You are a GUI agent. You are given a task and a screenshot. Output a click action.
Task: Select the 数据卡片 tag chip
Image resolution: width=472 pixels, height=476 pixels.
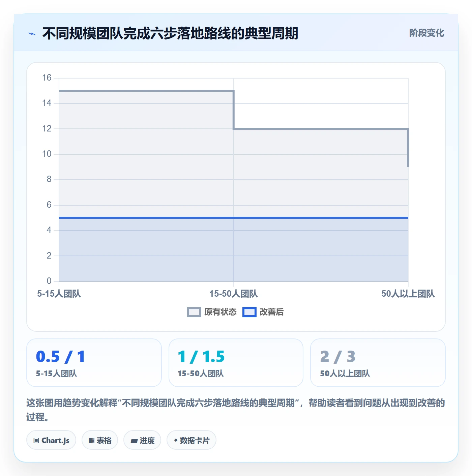pos(191,440)
